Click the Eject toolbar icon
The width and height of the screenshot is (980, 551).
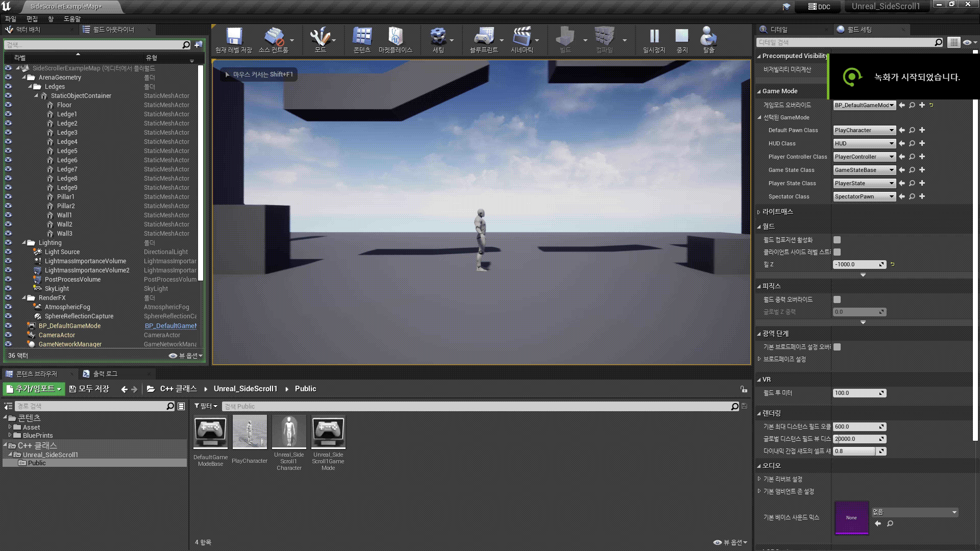click(708, 37)
